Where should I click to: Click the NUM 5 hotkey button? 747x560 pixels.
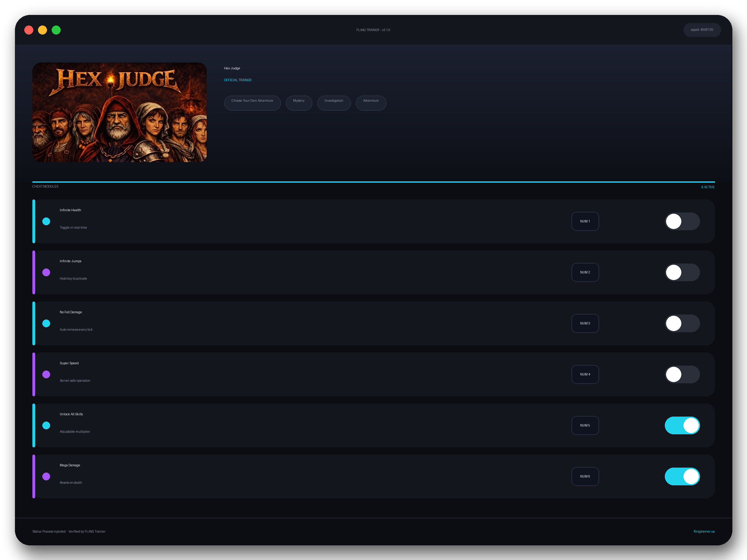coord(585,425)
